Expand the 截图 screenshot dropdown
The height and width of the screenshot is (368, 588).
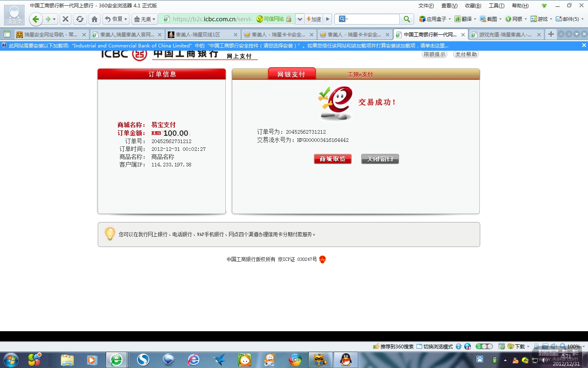point(500,19)
